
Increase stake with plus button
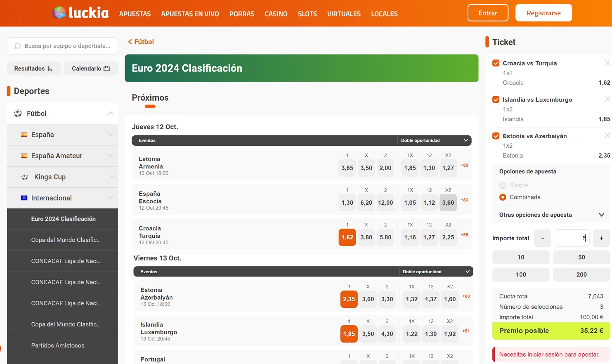pos(602,238)
